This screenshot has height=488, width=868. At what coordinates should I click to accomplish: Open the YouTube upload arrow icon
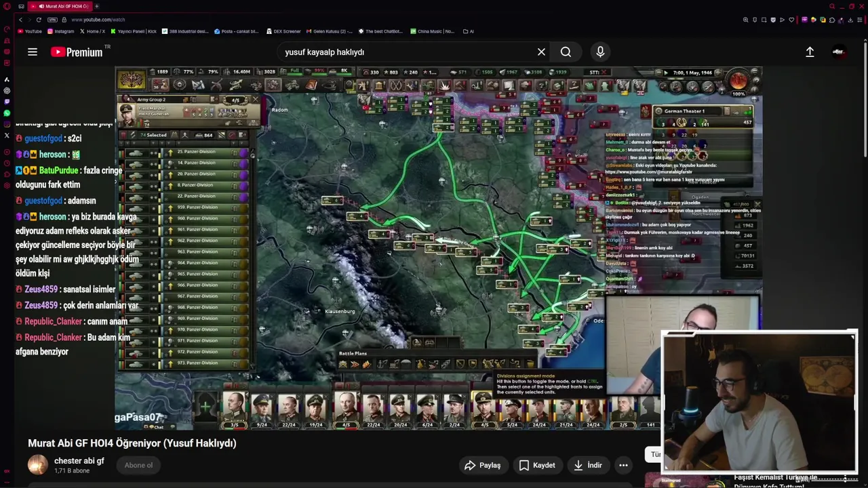810,52
